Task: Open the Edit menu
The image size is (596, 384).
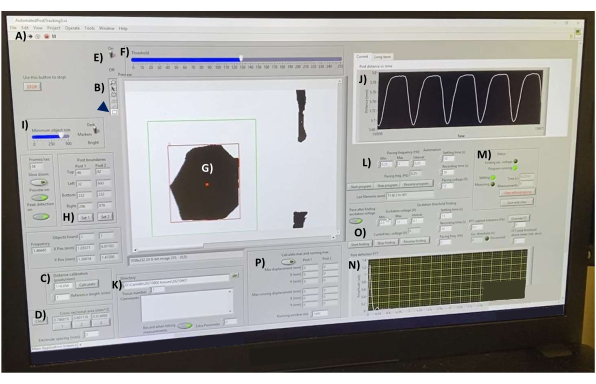Action: (x=25, y=28)
